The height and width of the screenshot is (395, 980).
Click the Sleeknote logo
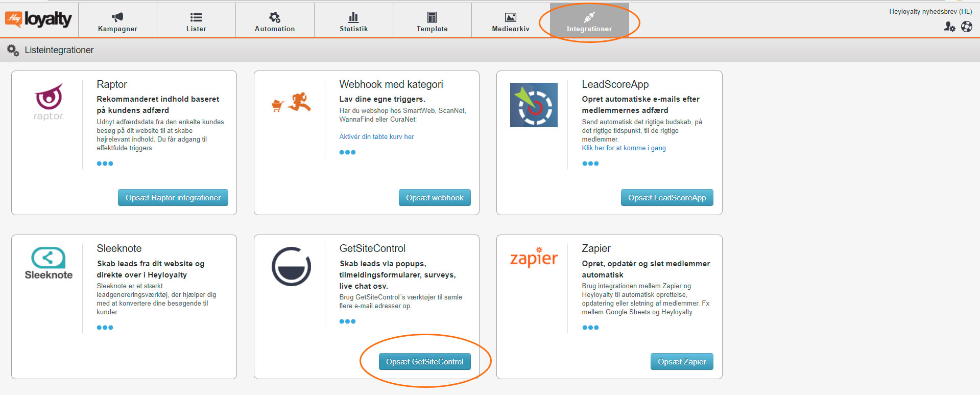point(49,263)
